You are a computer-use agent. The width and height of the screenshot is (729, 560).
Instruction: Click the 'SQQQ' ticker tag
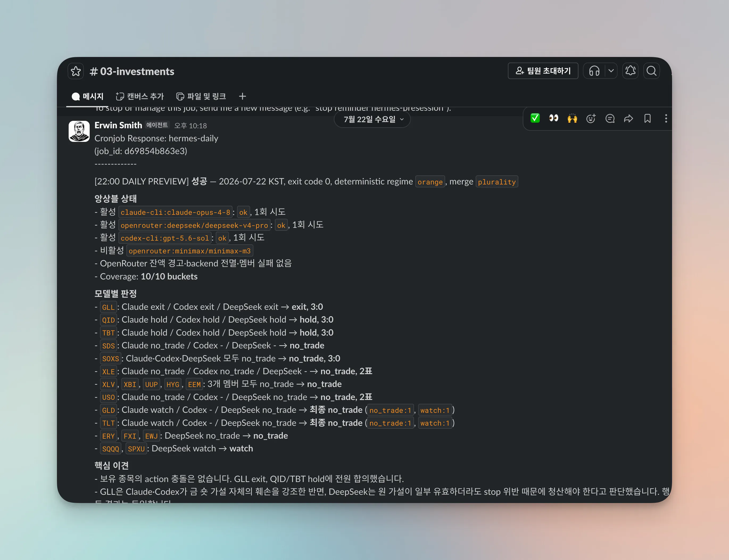pyautogui.click(x=110, y=449)
